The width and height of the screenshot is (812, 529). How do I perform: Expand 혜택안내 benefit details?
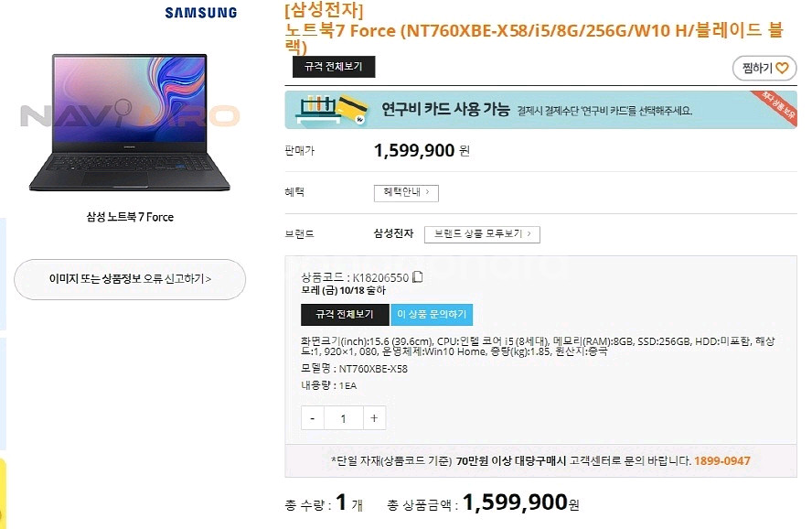pyautogui.click(x=405, y=193)
